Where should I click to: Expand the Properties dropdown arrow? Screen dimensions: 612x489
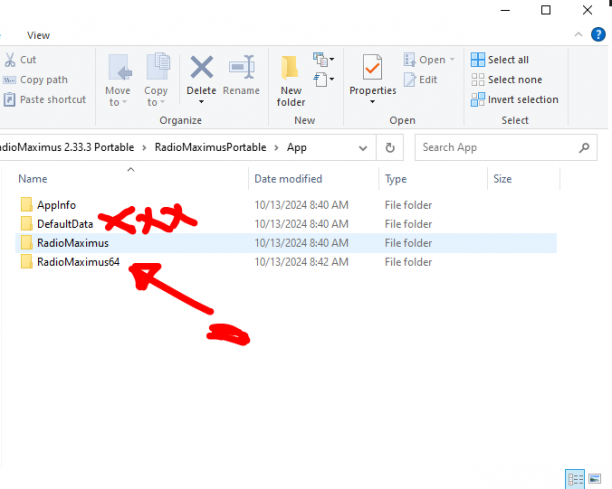point(372,101)
